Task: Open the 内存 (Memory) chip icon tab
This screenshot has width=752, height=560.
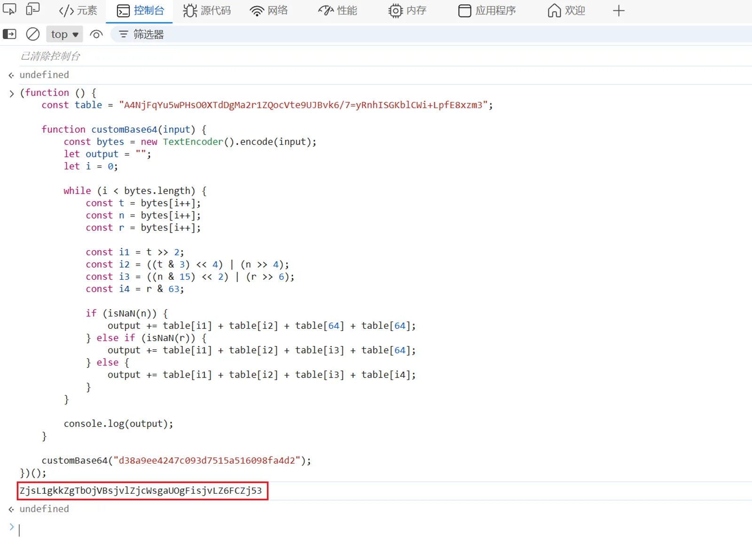Action: (407, 11)
